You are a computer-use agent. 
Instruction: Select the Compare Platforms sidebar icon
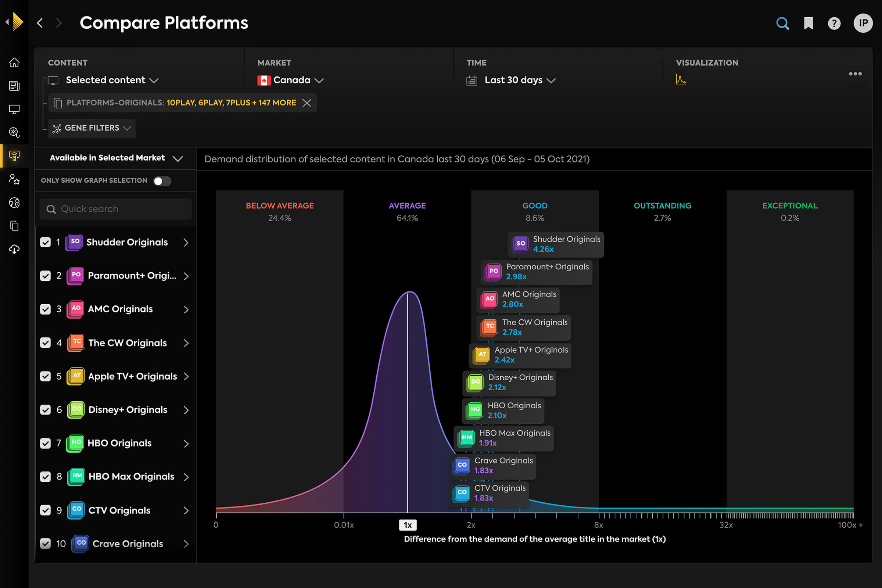(x=14, y=155)
